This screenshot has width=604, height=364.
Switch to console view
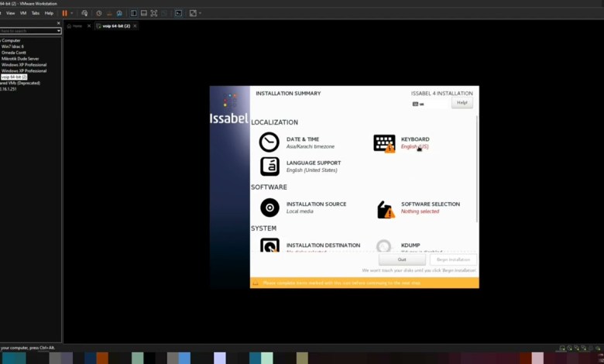point(178,13)
